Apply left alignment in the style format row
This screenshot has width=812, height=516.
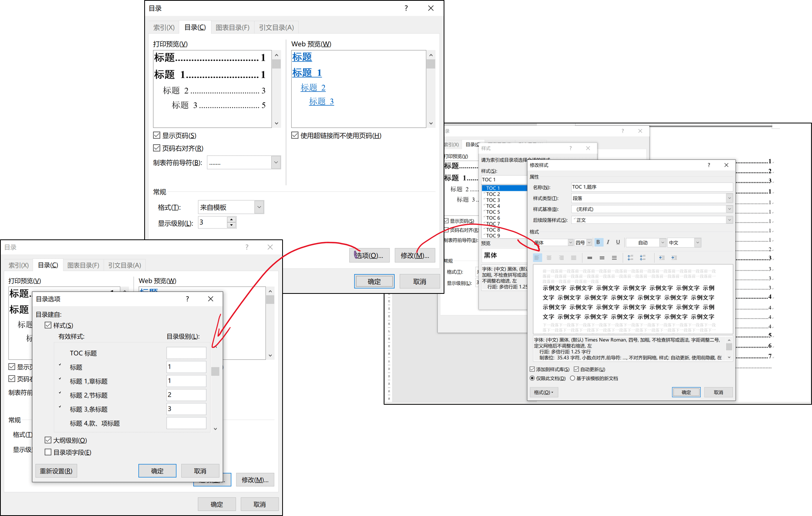click(x=537, y=257)
